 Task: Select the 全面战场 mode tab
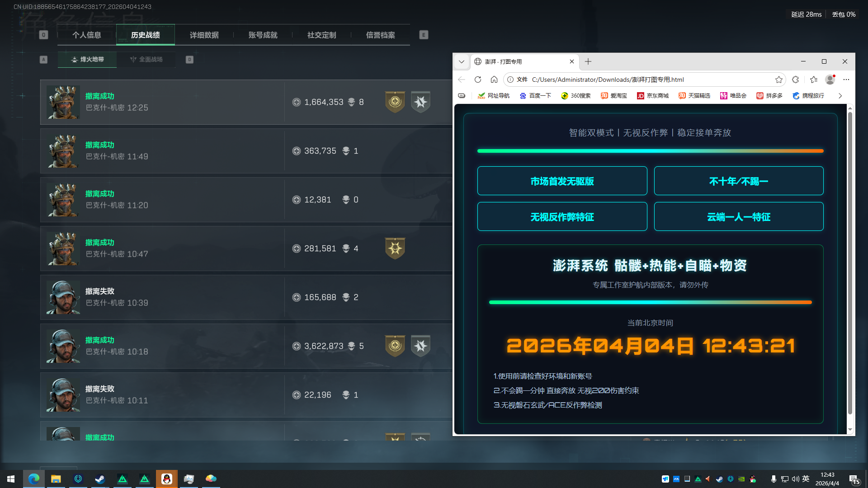146,60
